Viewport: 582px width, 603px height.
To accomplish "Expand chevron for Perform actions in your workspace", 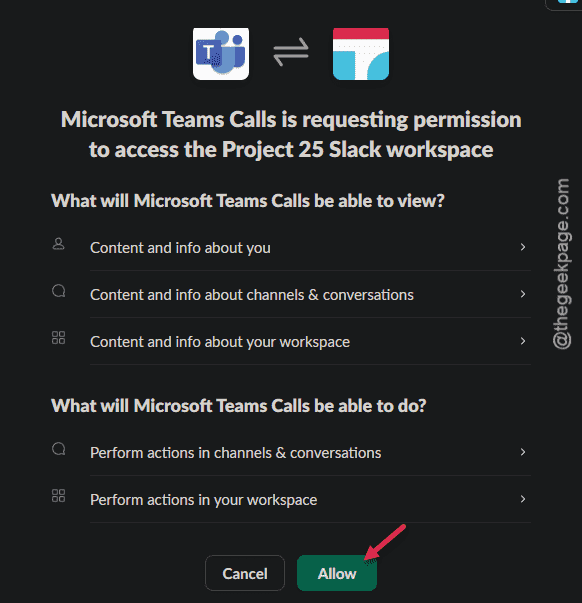I will tap(523, 499).
